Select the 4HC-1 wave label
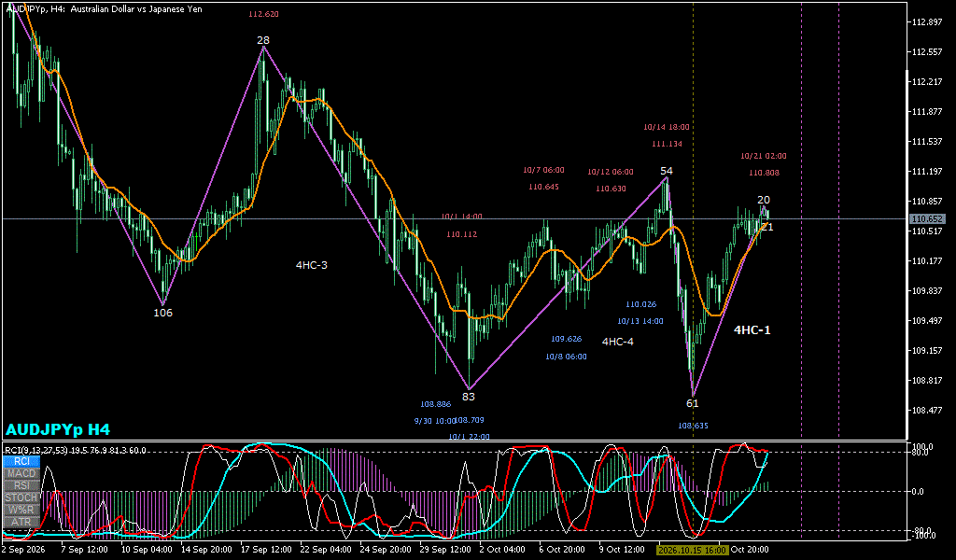956x560 pixels. pos(752,330)
